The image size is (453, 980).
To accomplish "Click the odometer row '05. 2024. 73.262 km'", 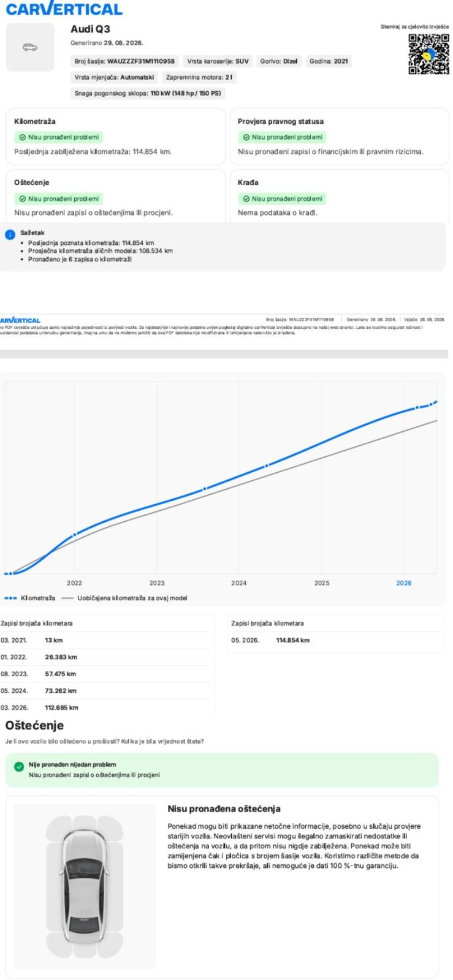I will pos(105,691).
